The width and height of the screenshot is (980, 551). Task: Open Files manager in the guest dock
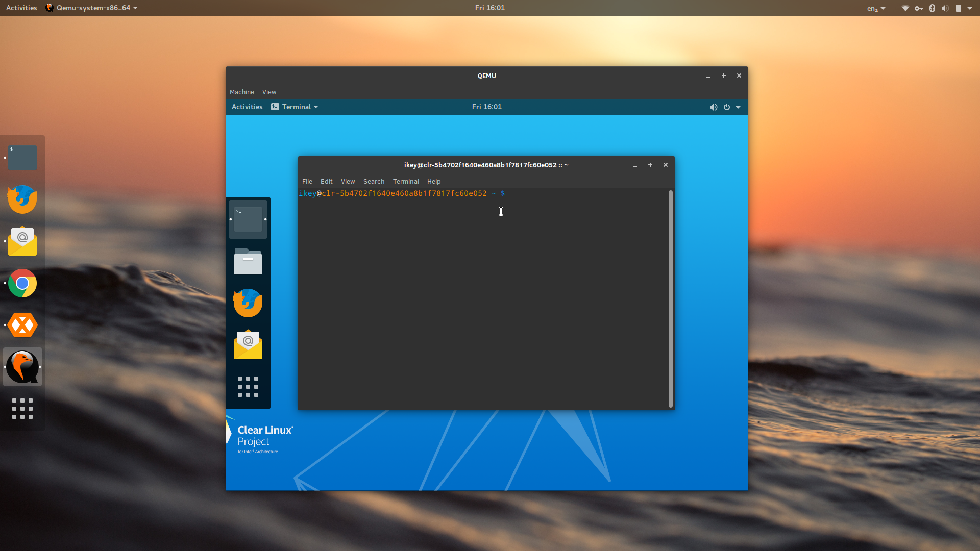248,261
